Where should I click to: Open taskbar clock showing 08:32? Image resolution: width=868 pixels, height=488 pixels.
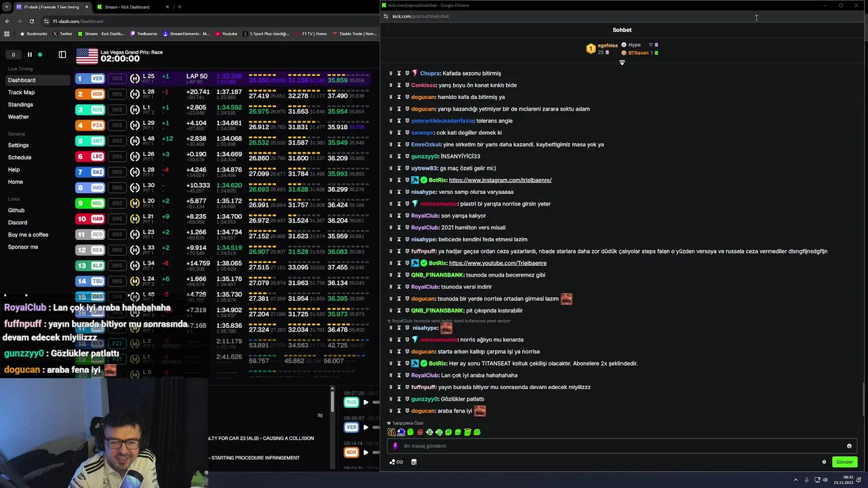(845, 480)
